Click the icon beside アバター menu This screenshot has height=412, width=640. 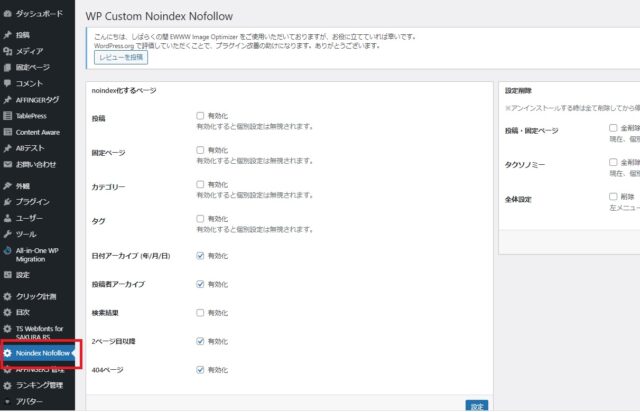[7, 401]
